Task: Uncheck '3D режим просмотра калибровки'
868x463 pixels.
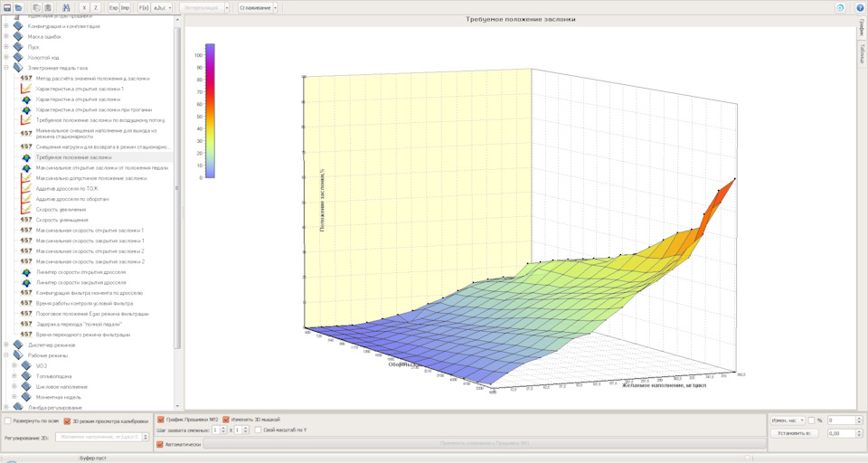Action: click(66, 420)
